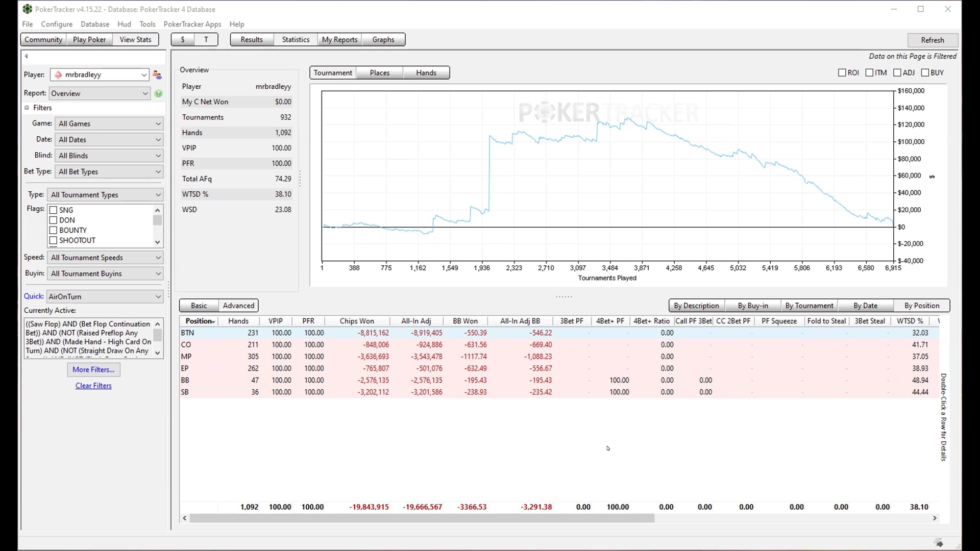Open the Game filter dropdown
The height and width of the screenshot is (551, 980).
(x=110, y=123)
